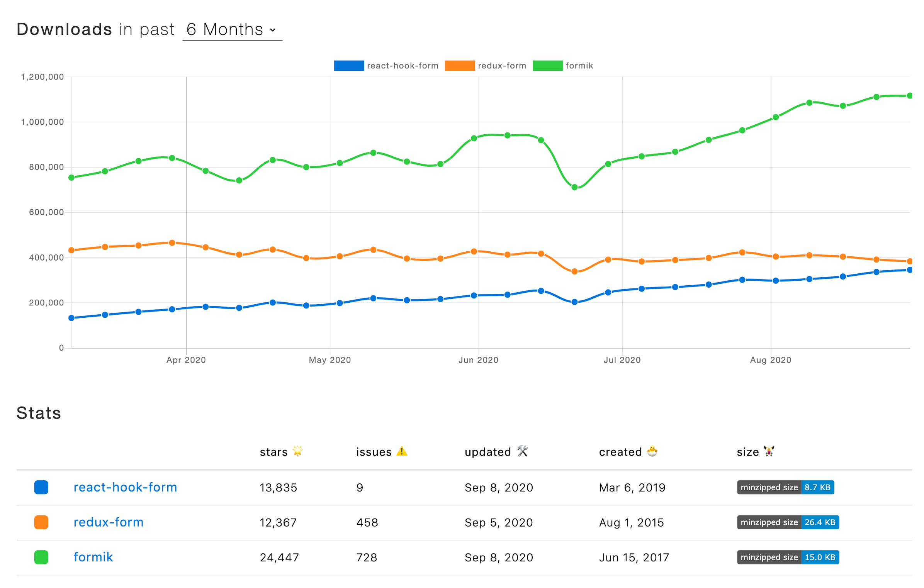This screenshot has height=588, width=924.
Task: Click the blue react-hook-form color swatch in table
Action: pos(41,487)
